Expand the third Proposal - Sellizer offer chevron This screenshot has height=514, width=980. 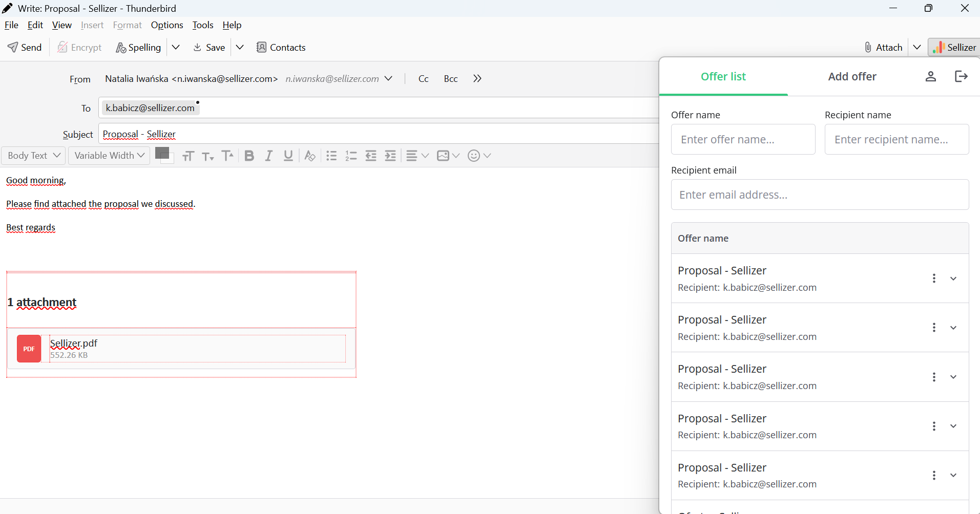[953, 377]
